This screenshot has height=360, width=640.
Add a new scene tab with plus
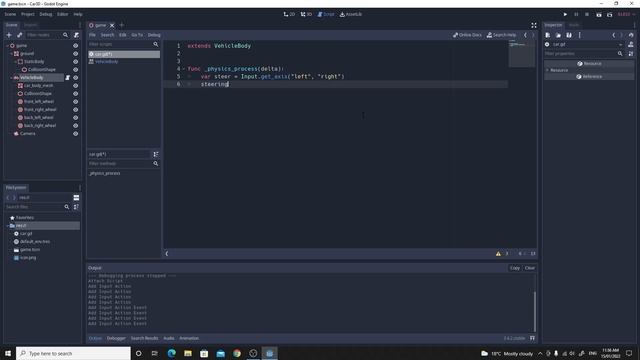pos(122,25)
